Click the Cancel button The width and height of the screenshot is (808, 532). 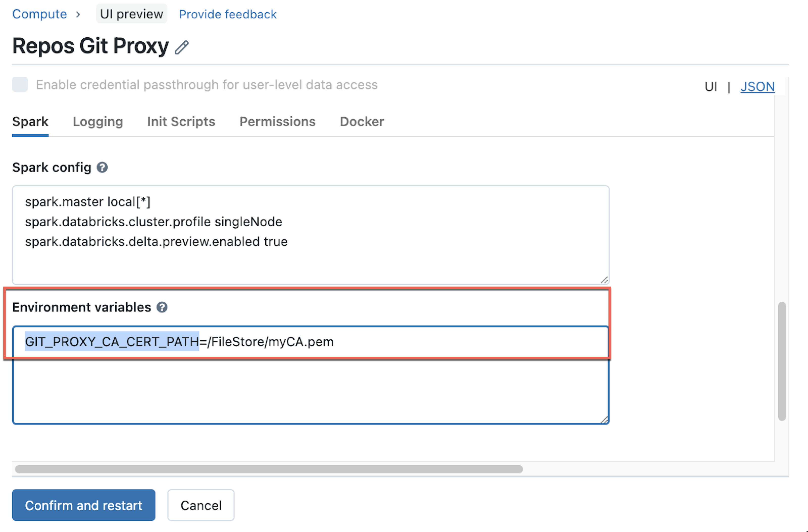point(200,505)
